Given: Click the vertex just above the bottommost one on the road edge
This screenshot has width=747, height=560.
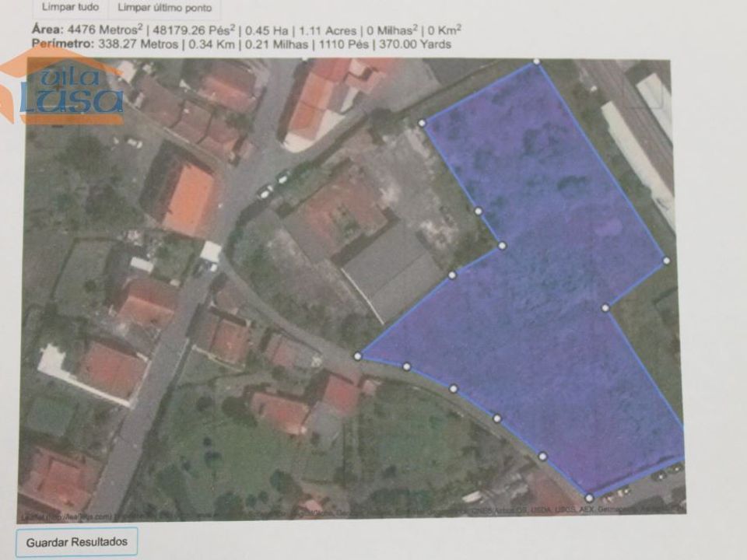Looking at the screenshot, I should 542,457.
